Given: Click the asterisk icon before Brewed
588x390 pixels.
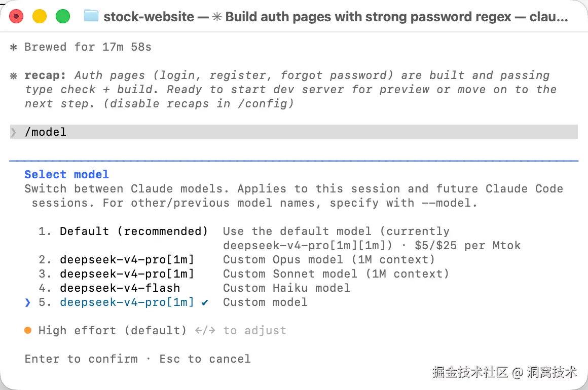Looking at the screenshot, I should point(14,47).
